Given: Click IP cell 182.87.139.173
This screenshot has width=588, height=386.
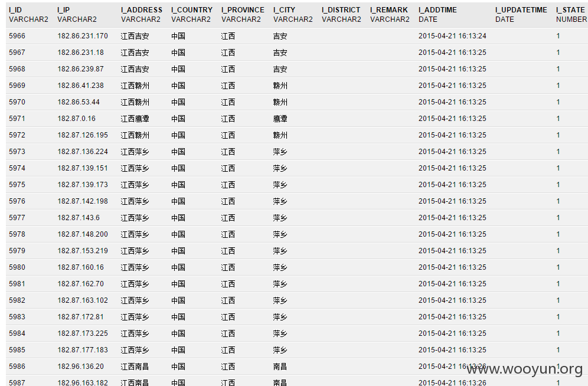Looking at the screenshot, I should tap(83, 184).
